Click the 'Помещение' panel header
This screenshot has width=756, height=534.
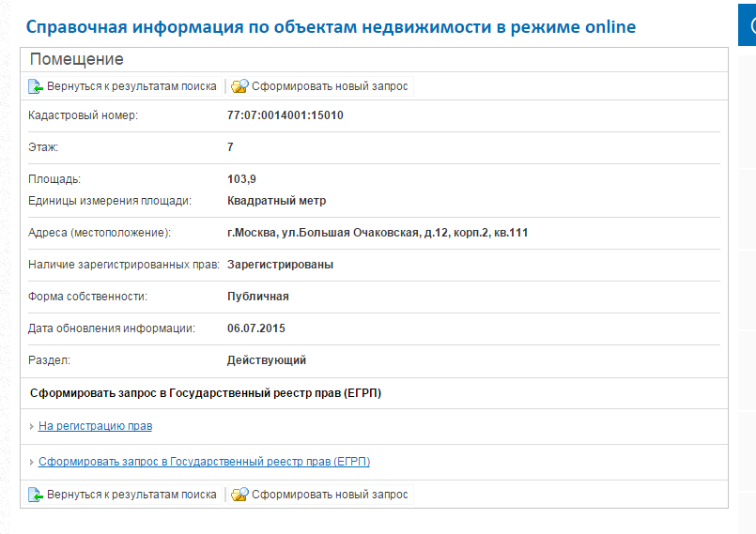coord(76,60)
